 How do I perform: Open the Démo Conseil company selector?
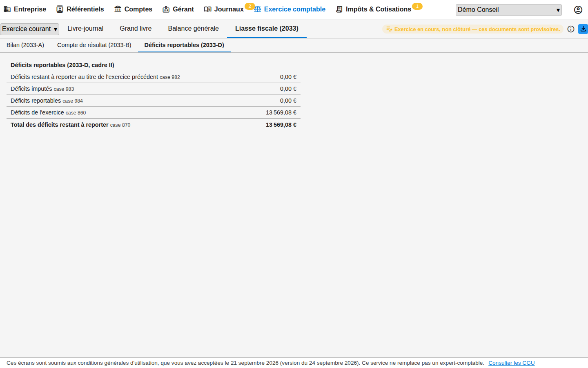coord(509,10)
